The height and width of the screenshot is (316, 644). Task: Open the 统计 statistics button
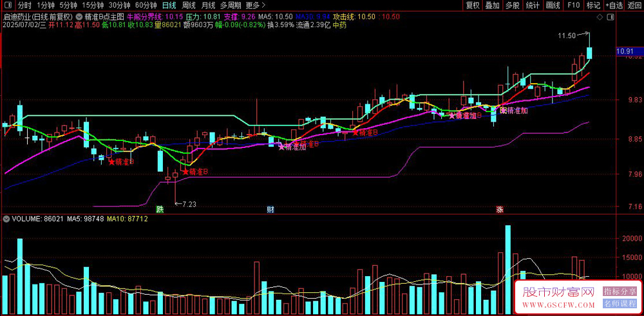pos(533,5)
